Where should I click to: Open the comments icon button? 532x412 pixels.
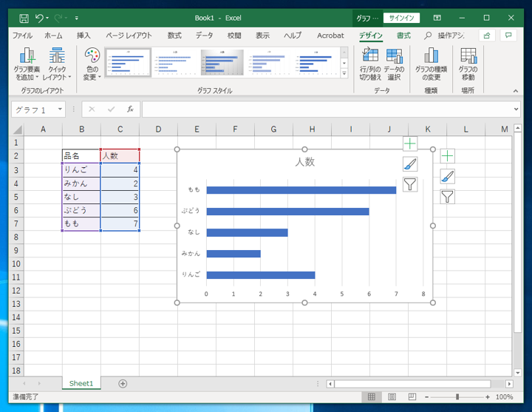[x=508, y=36]
